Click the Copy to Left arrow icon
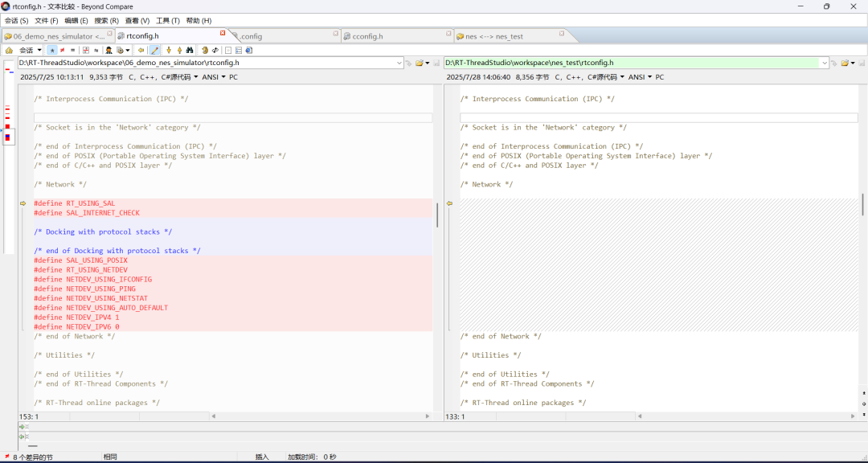This screenshot has width=868, height=463. click(x=141, y=50)
